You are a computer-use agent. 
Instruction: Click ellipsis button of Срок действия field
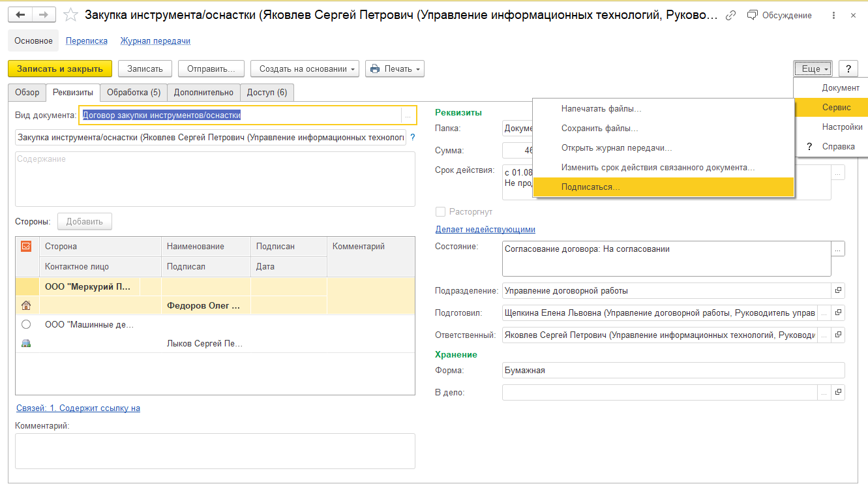pos(838,172)
